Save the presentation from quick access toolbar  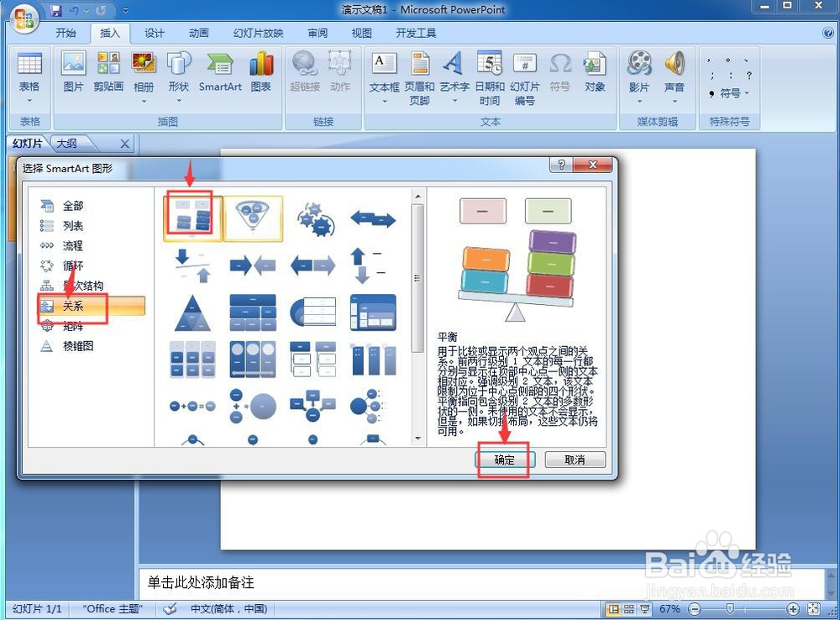pos(56,9)
